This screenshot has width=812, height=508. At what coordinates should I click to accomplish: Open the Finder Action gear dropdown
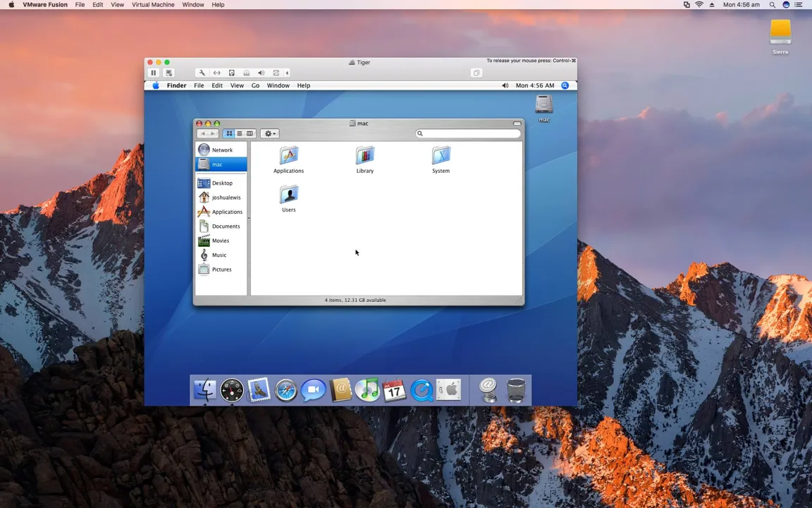[x=270, y=134]
